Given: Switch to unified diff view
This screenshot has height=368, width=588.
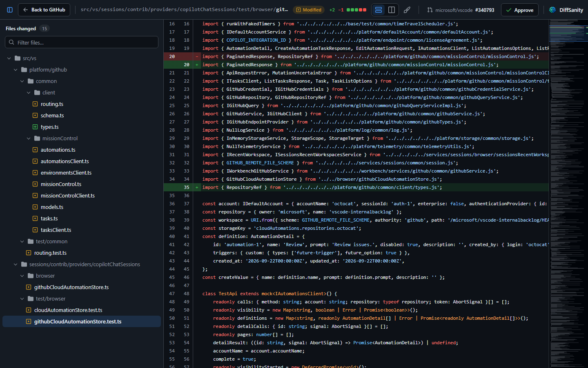Looking at the screenshot, I should pyautogui.click(x=379, y=10).
